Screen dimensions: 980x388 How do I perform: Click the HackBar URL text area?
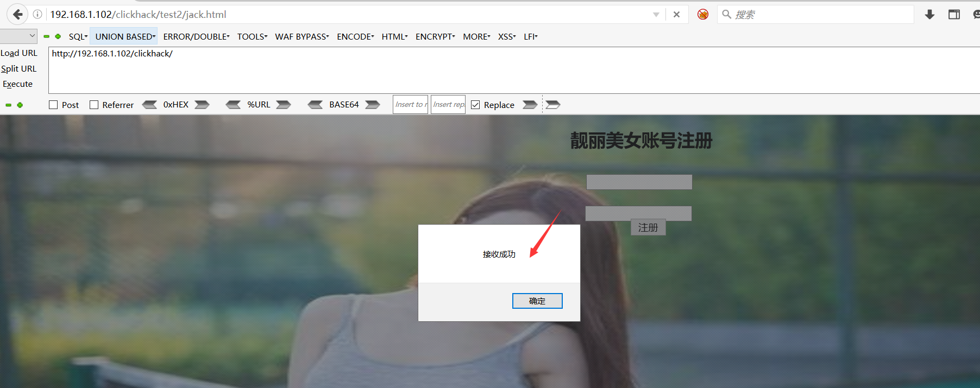click(514, 70)
